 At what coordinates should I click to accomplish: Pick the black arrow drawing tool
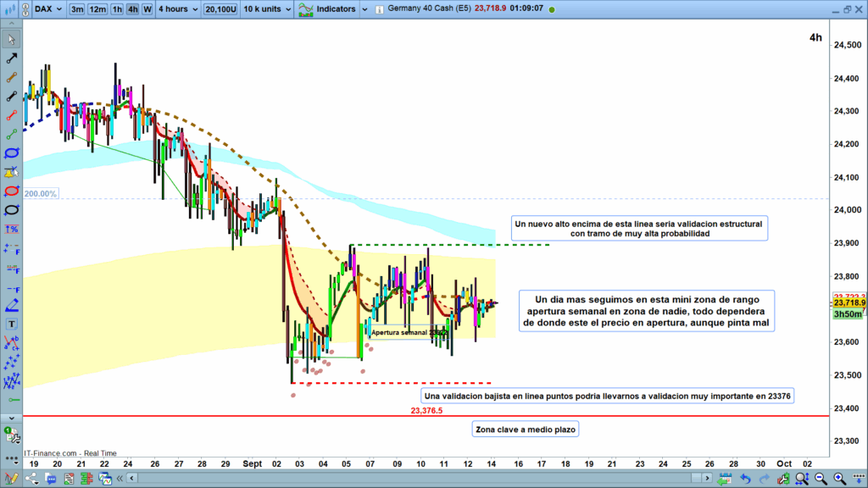(12, 58)
